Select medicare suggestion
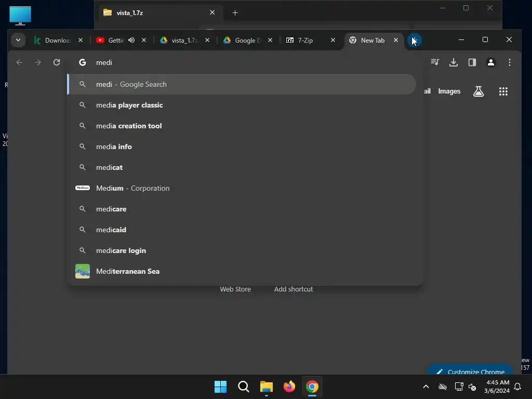532x399 pixels. point(242,209)
